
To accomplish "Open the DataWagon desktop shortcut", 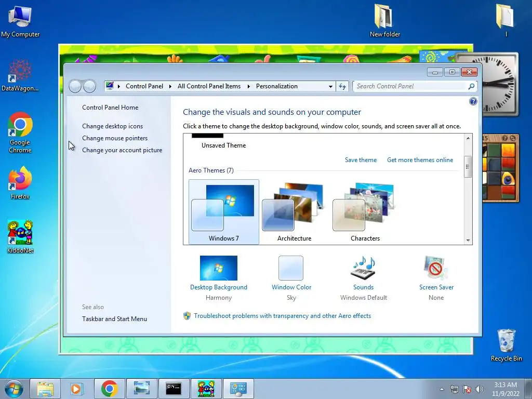I will pyautogui.click(x=20, y=75).
